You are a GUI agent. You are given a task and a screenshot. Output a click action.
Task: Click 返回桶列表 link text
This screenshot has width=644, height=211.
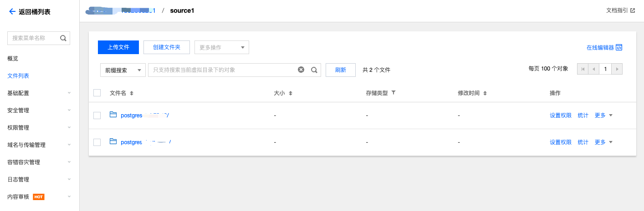tap(35, 12)
